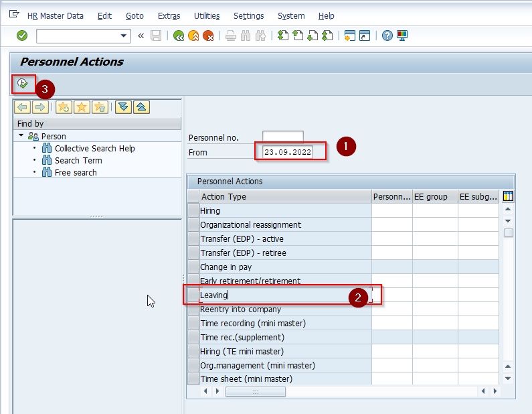Image resolution: width=532 pixels, height=414 pixels.
Task: Open the HR Master Data menu
Action: pyautogui.click(x=56, y=16)
